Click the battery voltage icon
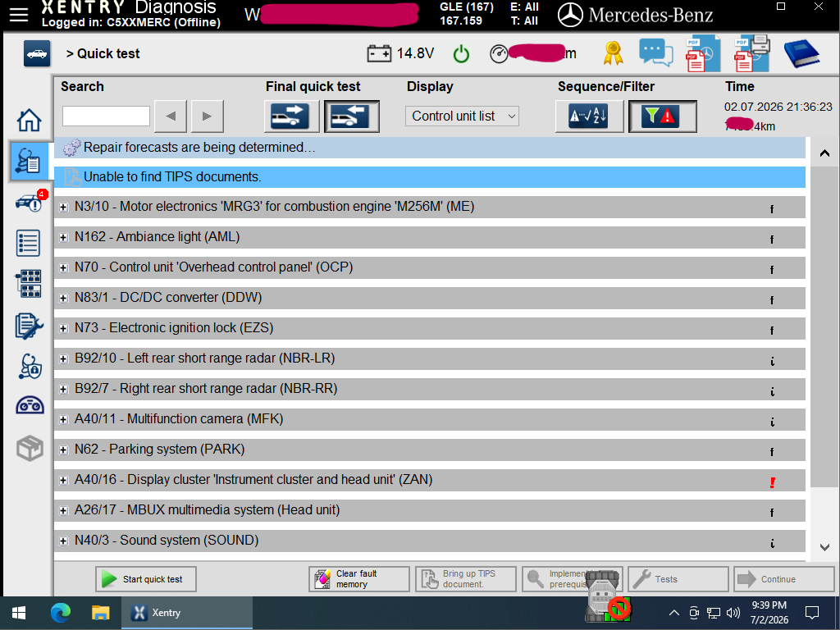Screen dimensions: 840x630 click(x=379, y=53)
